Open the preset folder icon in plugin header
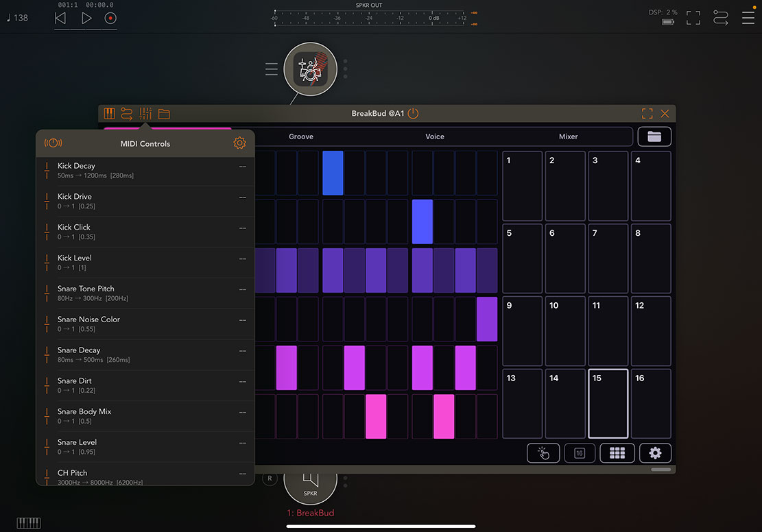 coord(164,114)
